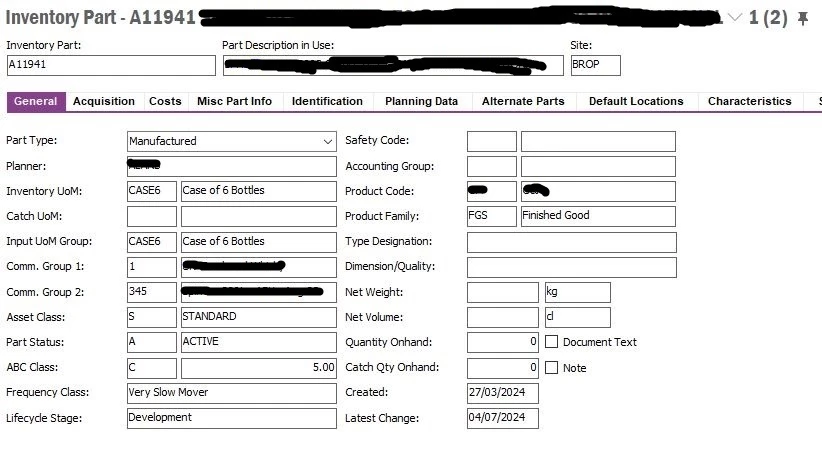822x451 pixels.
Task: Tick the Note checkbox
Action: (551, 368)
